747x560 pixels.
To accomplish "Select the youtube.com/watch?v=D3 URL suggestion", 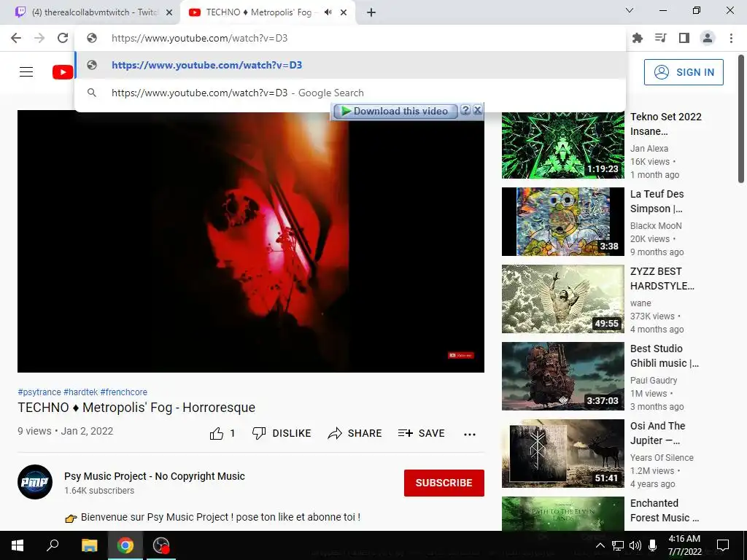I will click(x=350, y=65).
